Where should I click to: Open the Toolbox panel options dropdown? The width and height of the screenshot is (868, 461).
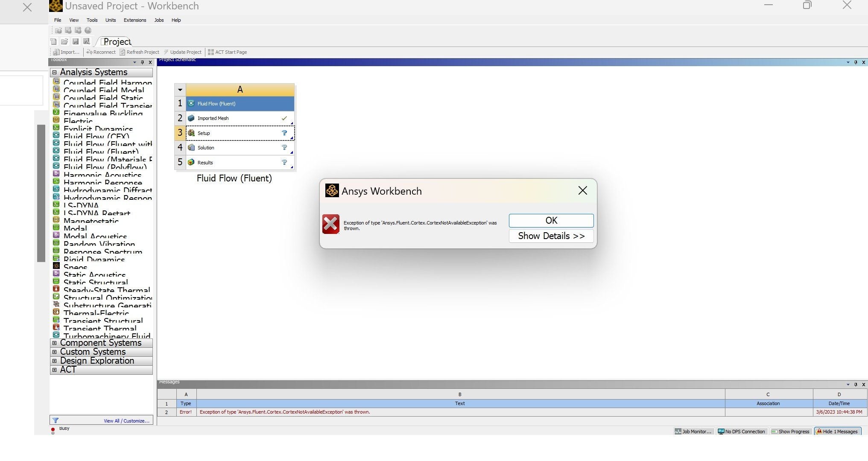coord(134,62)
